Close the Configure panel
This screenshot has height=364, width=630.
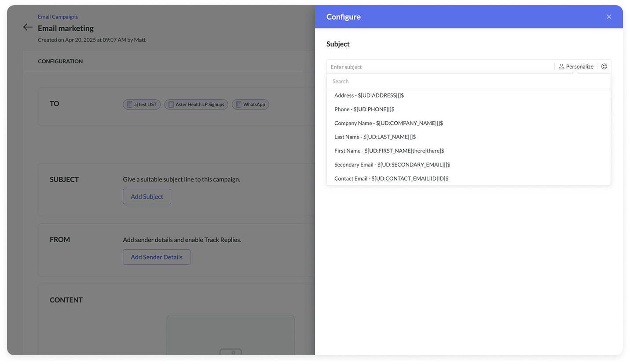click(609, 17)
